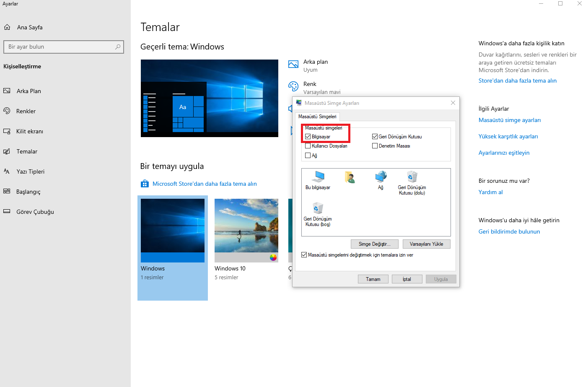The width and height of the screenshot is (588, 387).
Task: Enable the Denetim Masası checkbox
Action: tap(375, 146)
